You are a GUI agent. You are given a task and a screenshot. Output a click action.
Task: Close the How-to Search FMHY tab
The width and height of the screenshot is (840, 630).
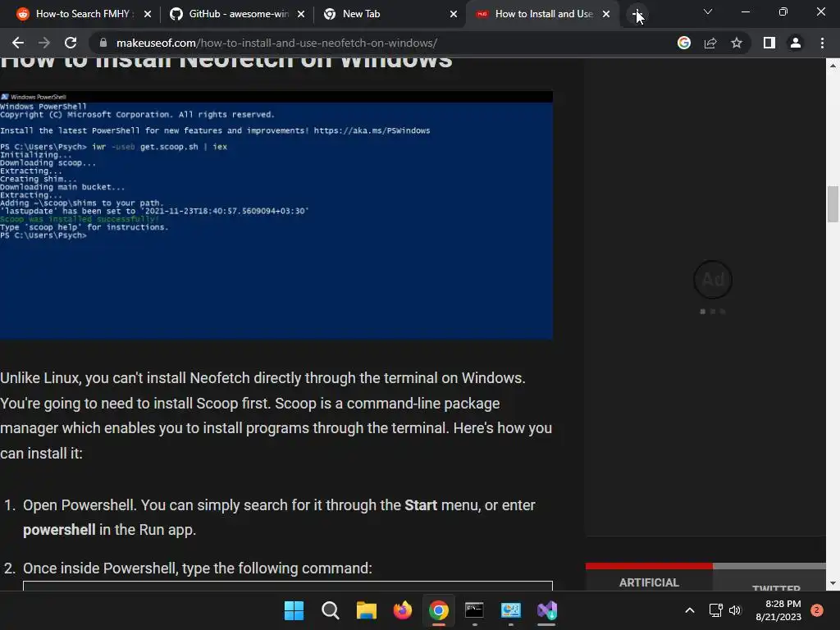148,14
